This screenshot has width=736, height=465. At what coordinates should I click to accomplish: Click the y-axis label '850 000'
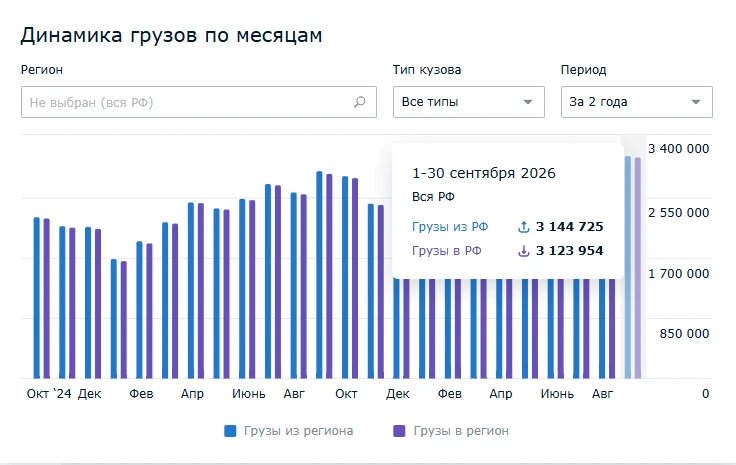684,334
